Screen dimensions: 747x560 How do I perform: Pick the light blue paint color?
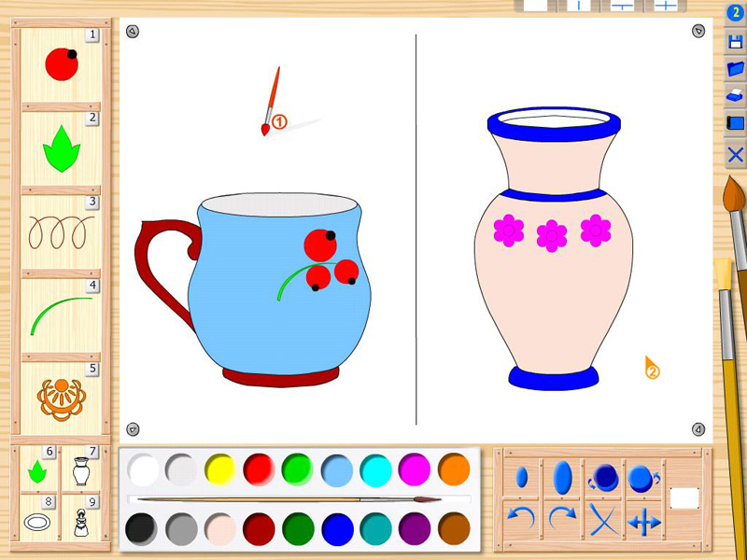point(337,470)
